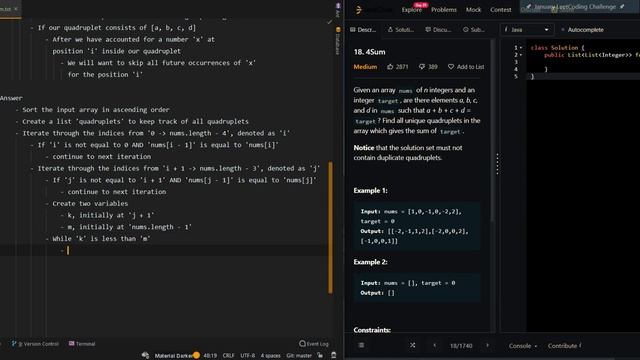Click line 'Sort the input array in ascending order'

click(96, 110)
